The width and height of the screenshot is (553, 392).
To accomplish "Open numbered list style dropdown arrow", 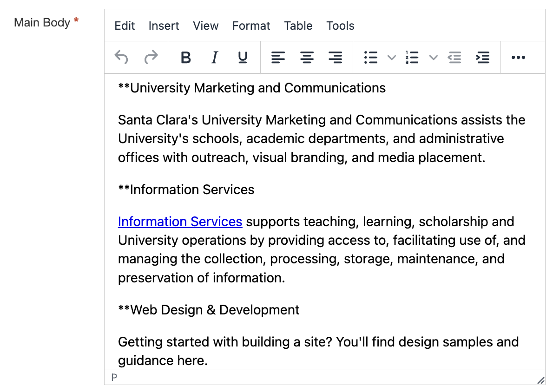I will [434, 58].
